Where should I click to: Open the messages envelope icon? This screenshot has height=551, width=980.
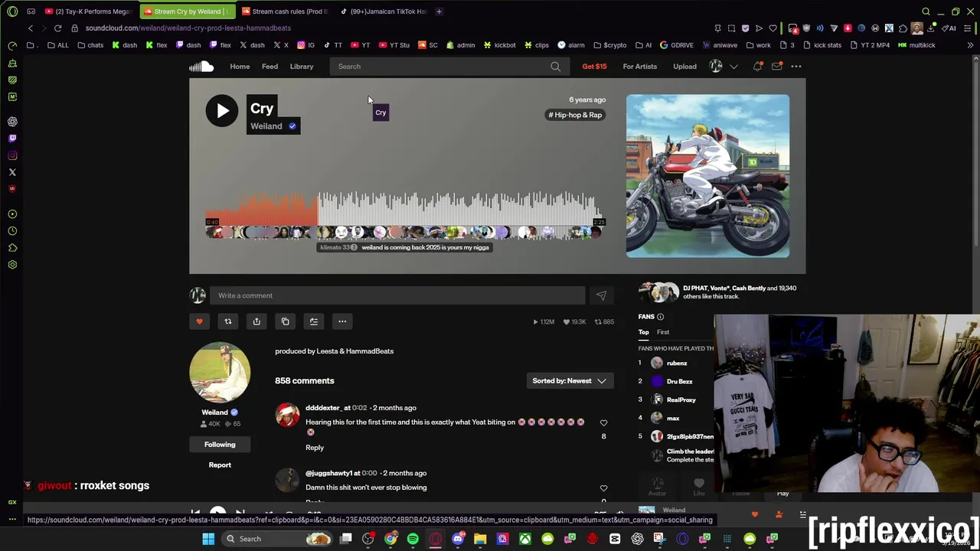tap(777, 67)
